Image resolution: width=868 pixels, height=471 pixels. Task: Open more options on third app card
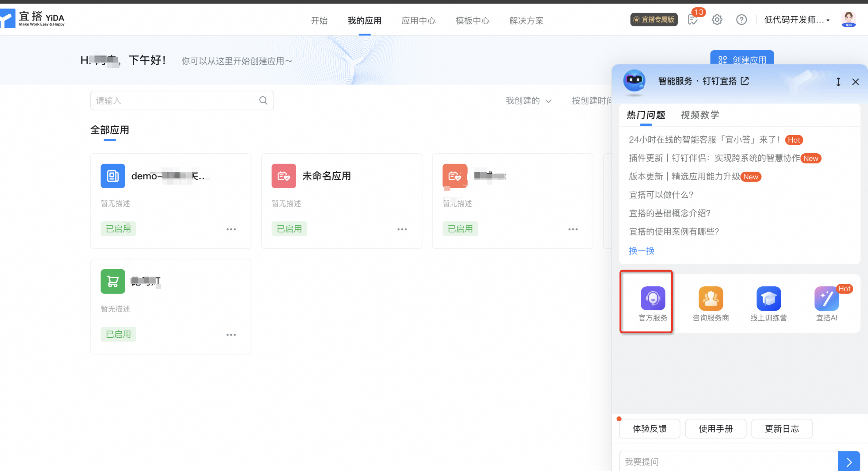573,229
